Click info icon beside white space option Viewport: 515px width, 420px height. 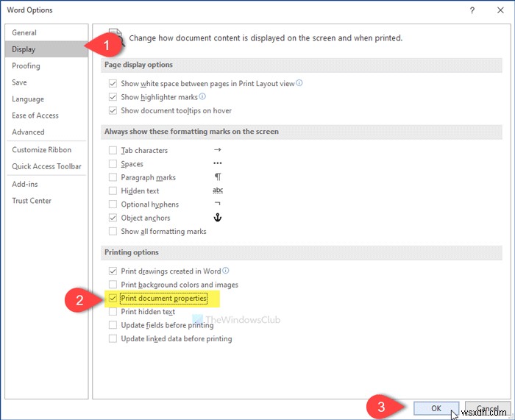coord(299,83)
